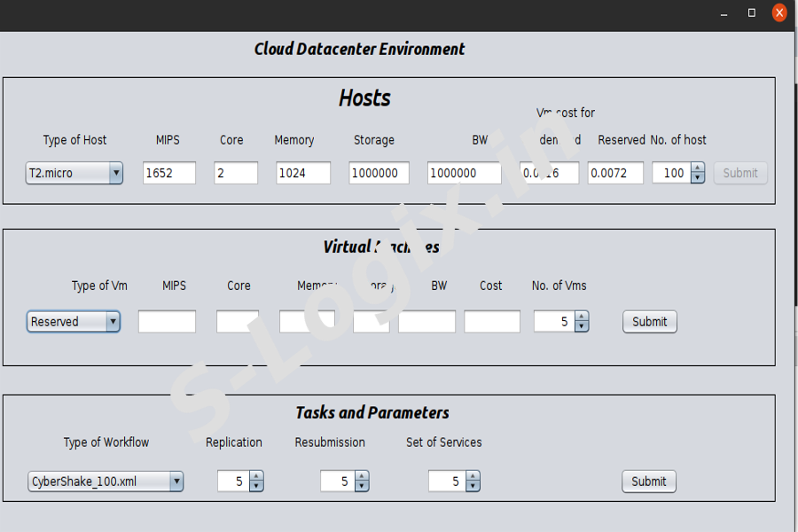Expand the Type of Vm Reserved dropdown
The height and width of the screenshot is (532, 798).
73,322
